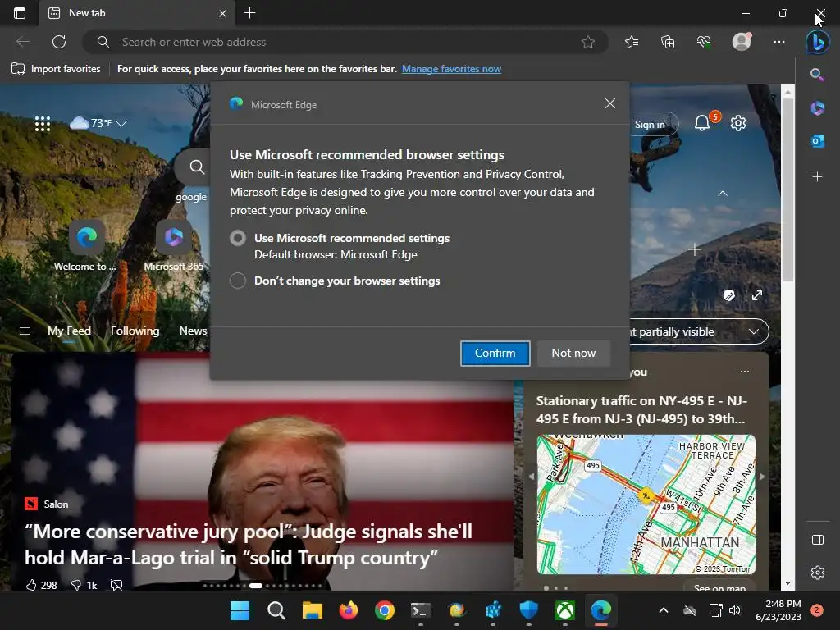Switch to My Feed tab
This screenshot has width=840, height=630.
[69, 331]
